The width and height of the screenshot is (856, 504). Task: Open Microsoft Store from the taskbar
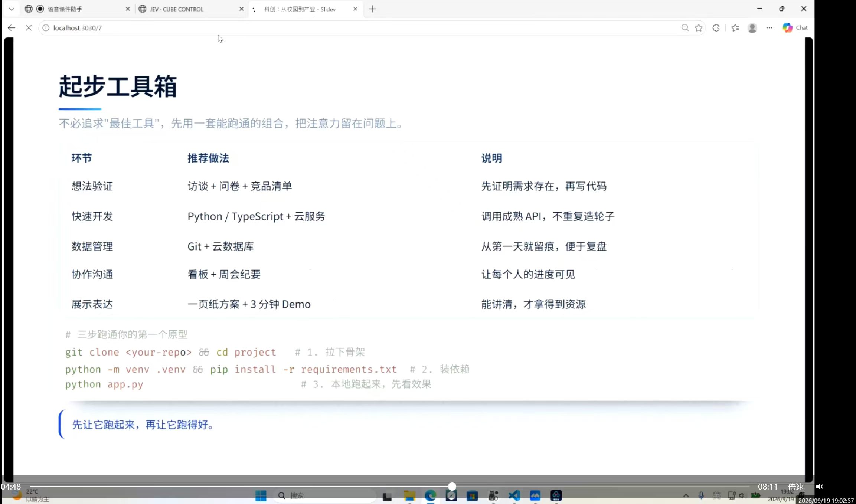[x=472, y=496]
